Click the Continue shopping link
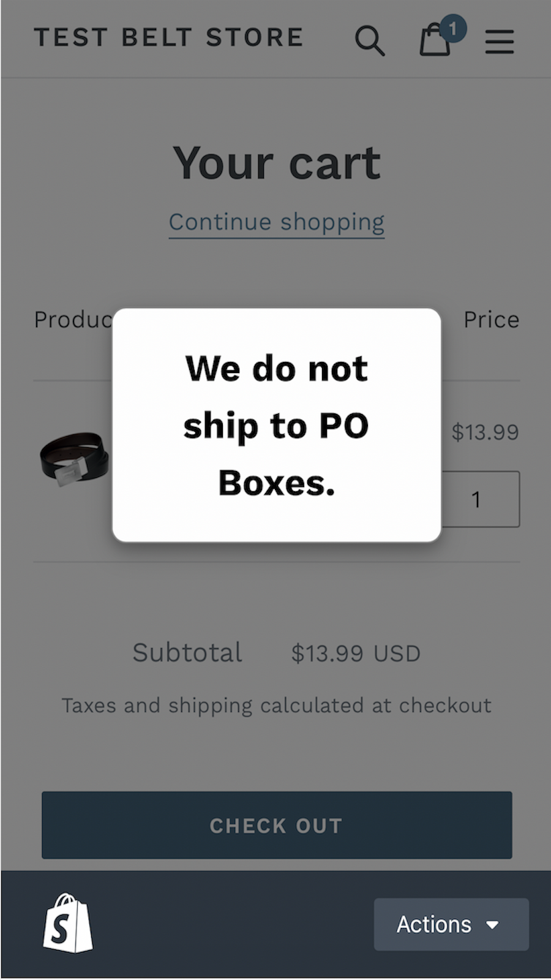The image size is (551, 980). [276, 222]
